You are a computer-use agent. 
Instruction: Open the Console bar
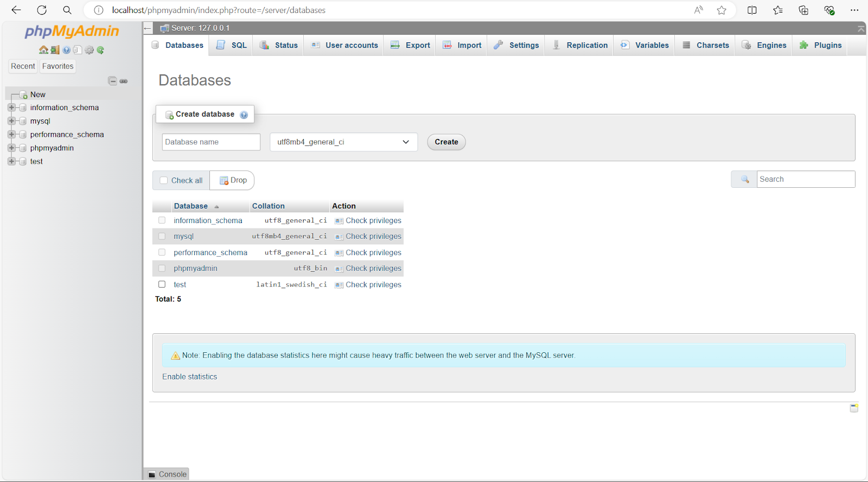[x=167, y=474]
